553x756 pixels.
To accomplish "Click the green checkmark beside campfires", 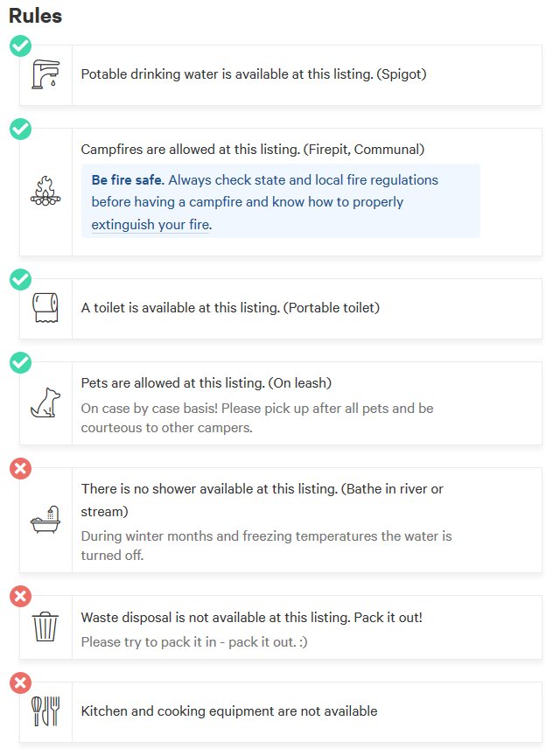I will coord(20,129).
